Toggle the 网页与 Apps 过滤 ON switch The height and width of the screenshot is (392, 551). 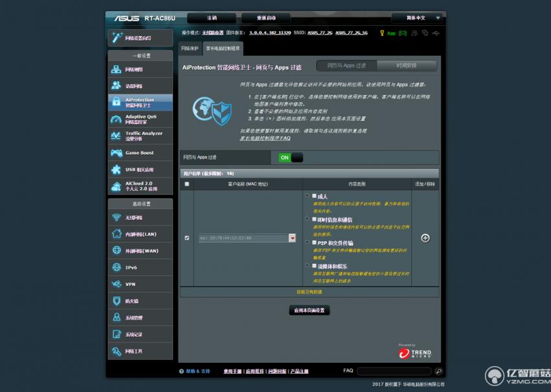click(290, 157)
